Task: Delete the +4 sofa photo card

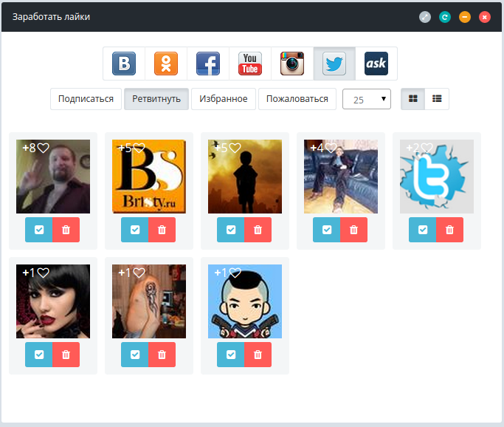Action: coord(354,230)
